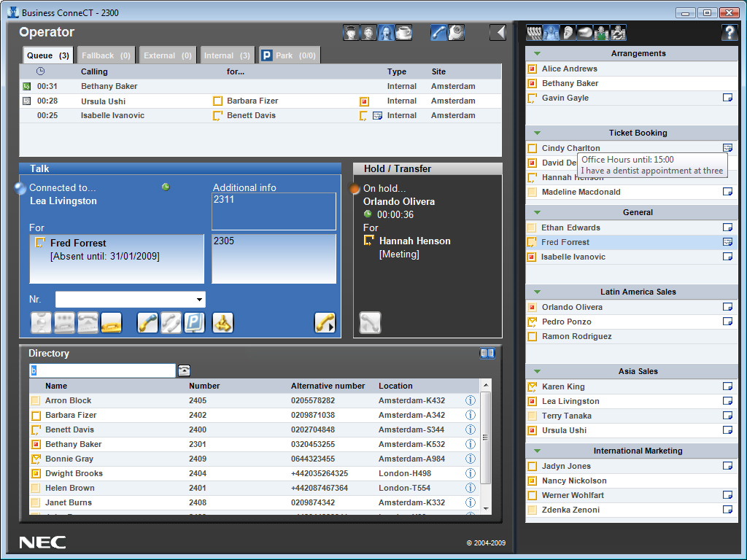Click the yellow telephone button in Talk panel
The width and height of the screenshot is (747, 560).
click(112, 323)
